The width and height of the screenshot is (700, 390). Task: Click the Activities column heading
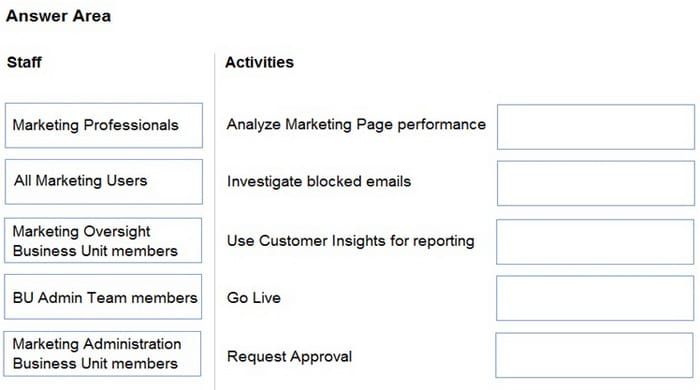[259, 62]
